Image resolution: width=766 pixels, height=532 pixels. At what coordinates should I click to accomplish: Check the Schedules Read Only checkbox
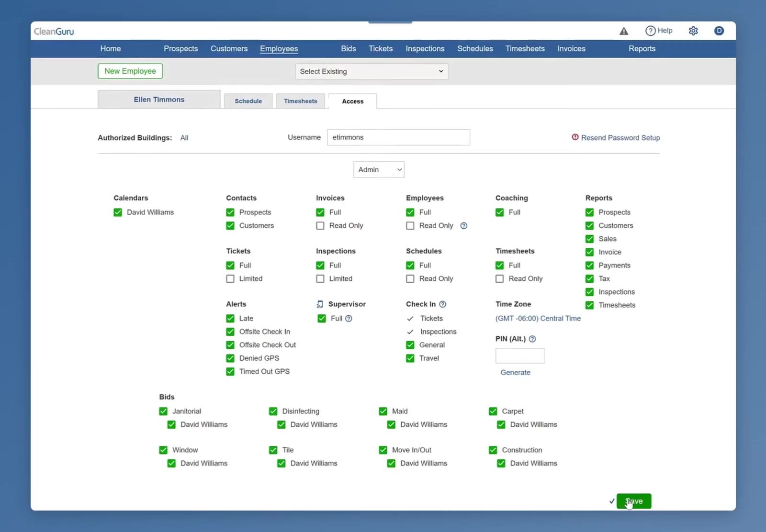pos(410,279)
